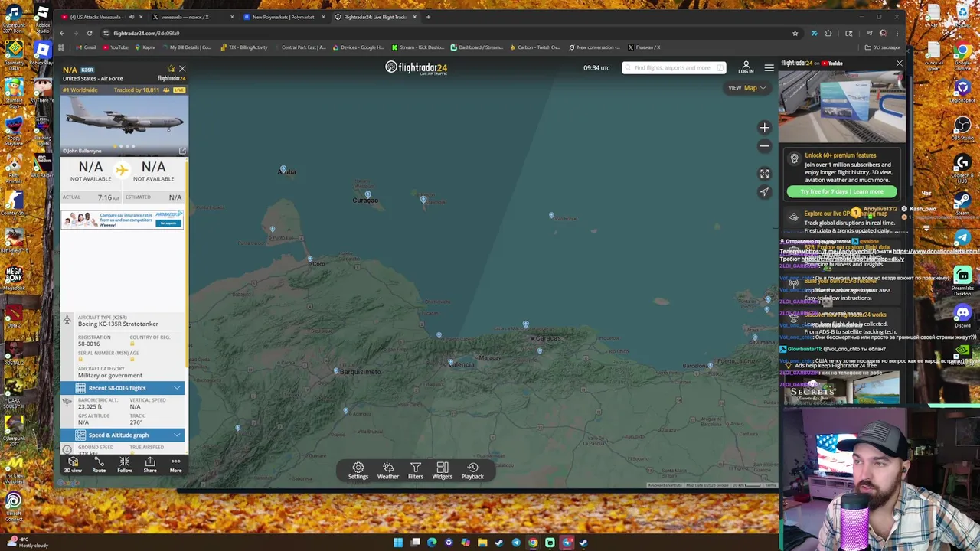Expand Speed & Altitude graph section
980x551 pixels.
[x=122, y=435]
